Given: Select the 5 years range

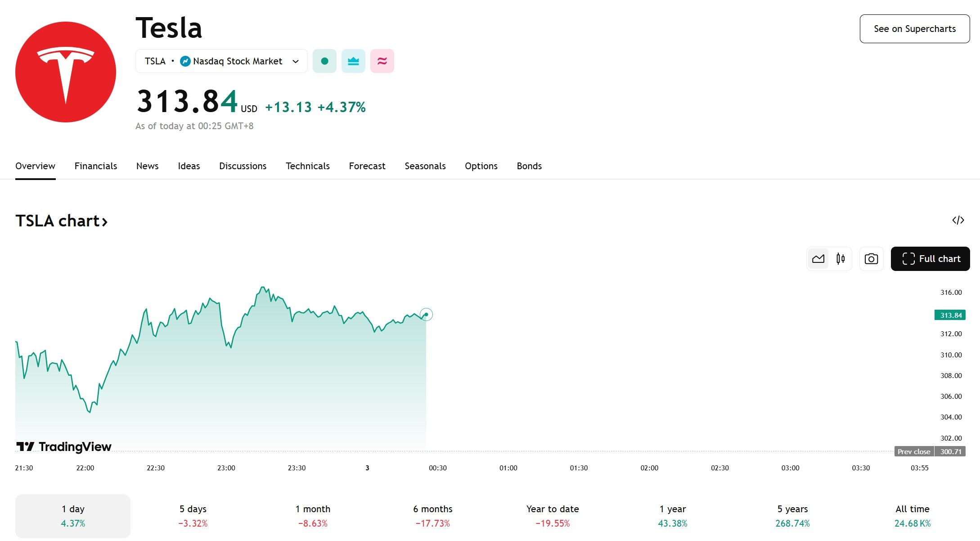Looking at the screenshot, I should (792, 516).
